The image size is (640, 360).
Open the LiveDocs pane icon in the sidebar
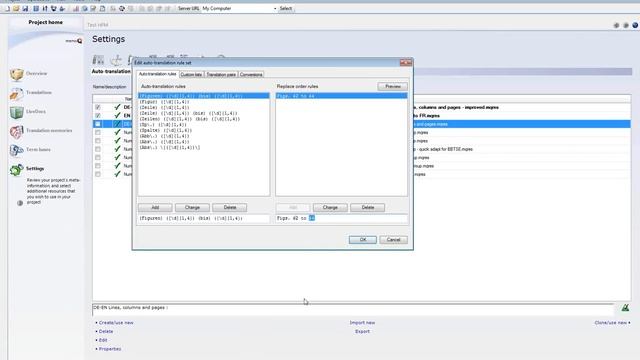point(17,112)
